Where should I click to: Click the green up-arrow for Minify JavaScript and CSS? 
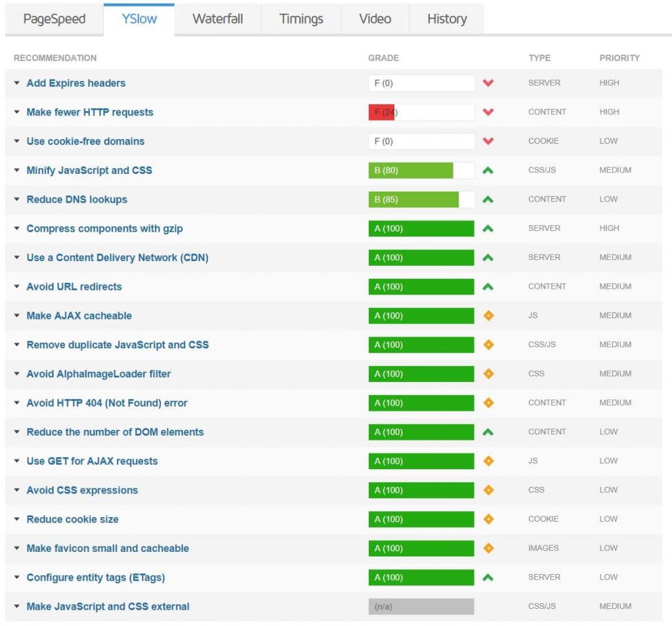(489, 170)
